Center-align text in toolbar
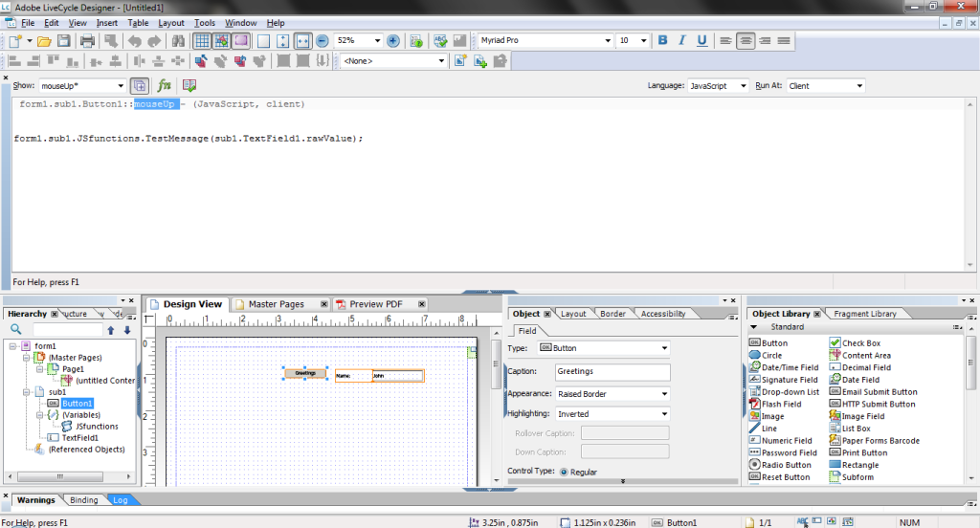The image size is (980, 528). 745,40
